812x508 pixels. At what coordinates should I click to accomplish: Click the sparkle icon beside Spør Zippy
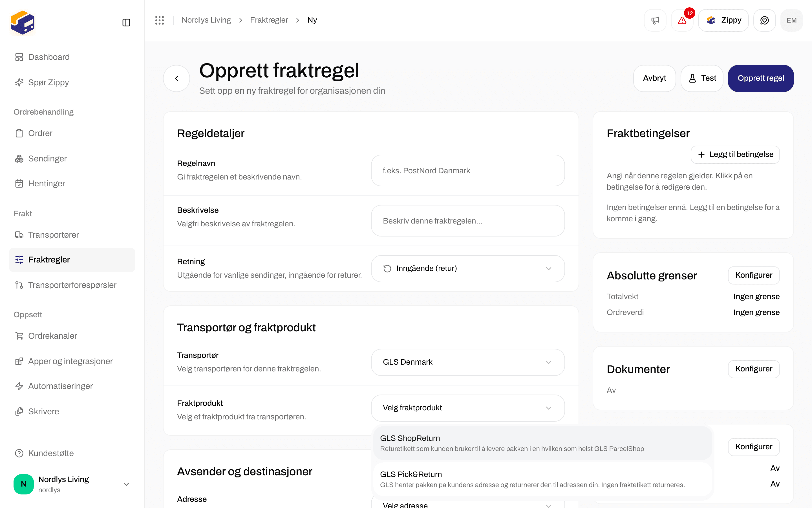point(19,82)
